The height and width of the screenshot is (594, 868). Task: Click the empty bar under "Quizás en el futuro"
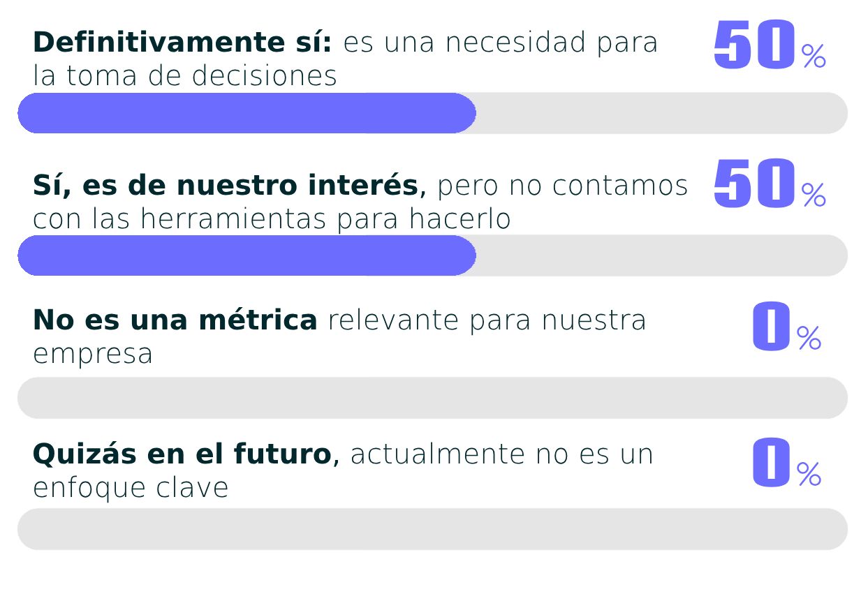pos(432,529)
